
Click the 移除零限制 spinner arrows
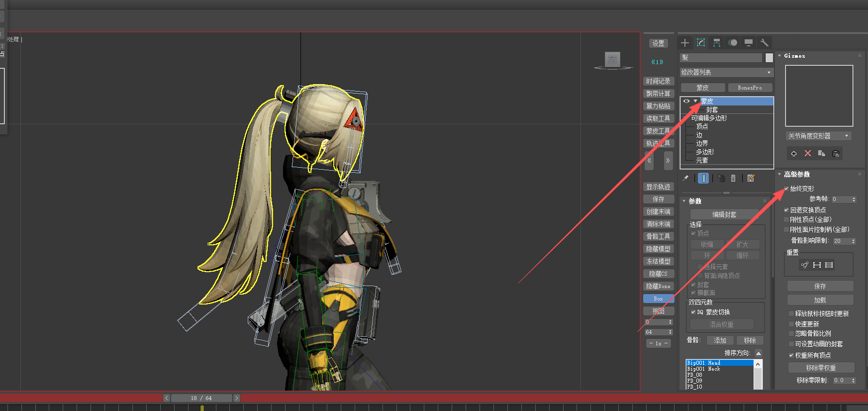coord(854,380)
